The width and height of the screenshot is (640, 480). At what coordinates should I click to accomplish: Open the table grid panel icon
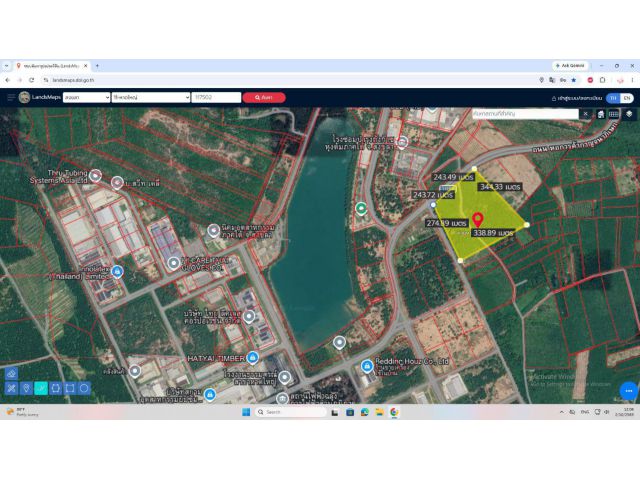point(613,114)
